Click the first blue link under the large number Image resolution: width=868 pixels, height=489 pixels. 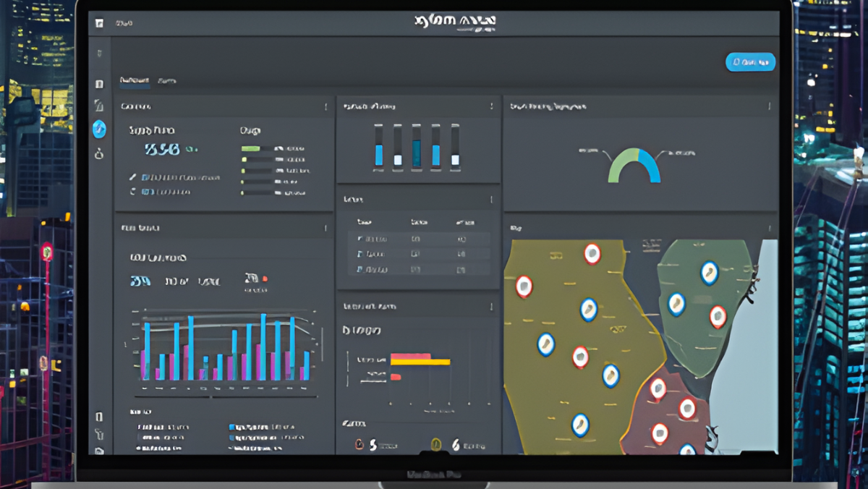point(181,177)
